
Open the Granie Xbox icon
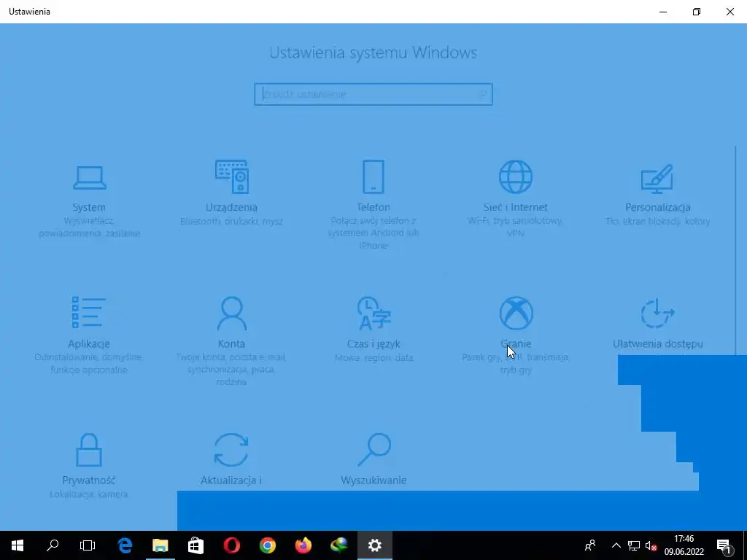[x=516, y=313]
